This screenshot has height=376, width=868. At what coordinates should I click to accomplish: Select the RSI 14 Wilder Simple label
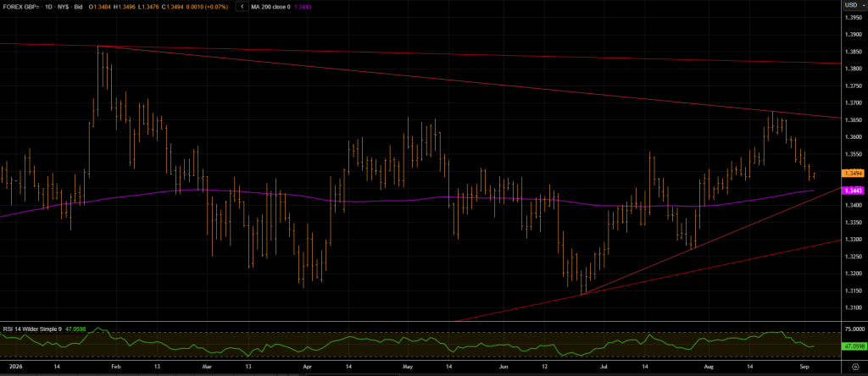pyautogui.click(x=33, y=329)
